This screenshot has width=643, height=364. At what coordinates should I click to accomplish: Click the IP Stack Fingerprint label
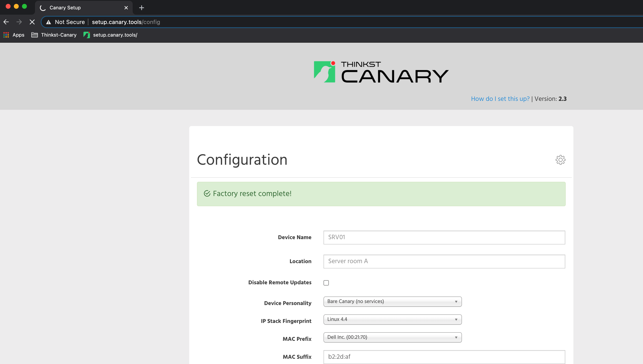pos(286,321)
